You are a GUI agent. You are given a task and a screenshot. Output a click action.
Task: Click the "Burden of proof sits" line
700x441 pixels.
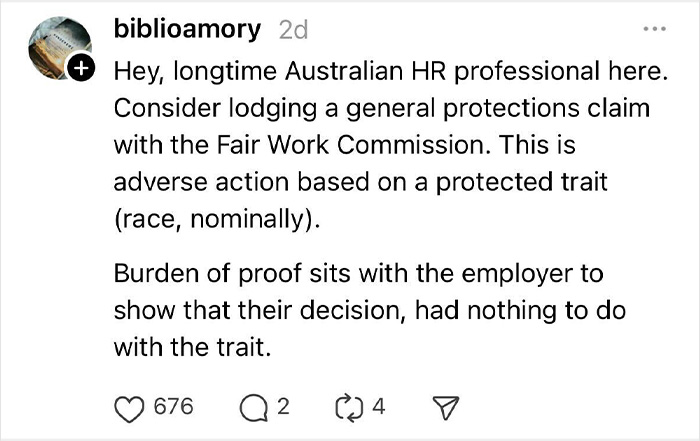tap(358, 273)
